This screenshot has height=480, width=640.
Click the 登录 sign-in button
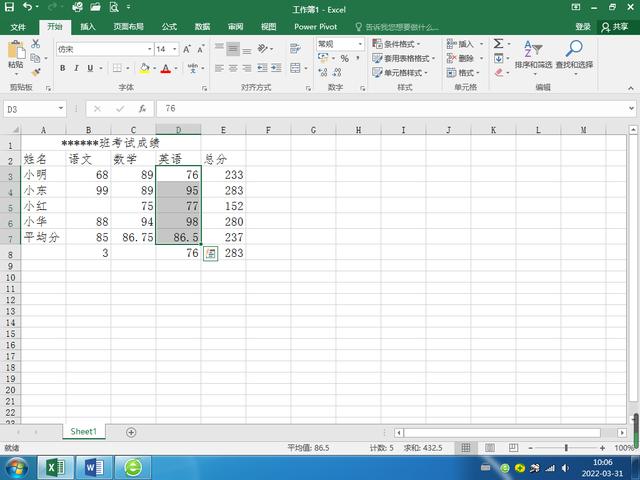pos(583,27)
